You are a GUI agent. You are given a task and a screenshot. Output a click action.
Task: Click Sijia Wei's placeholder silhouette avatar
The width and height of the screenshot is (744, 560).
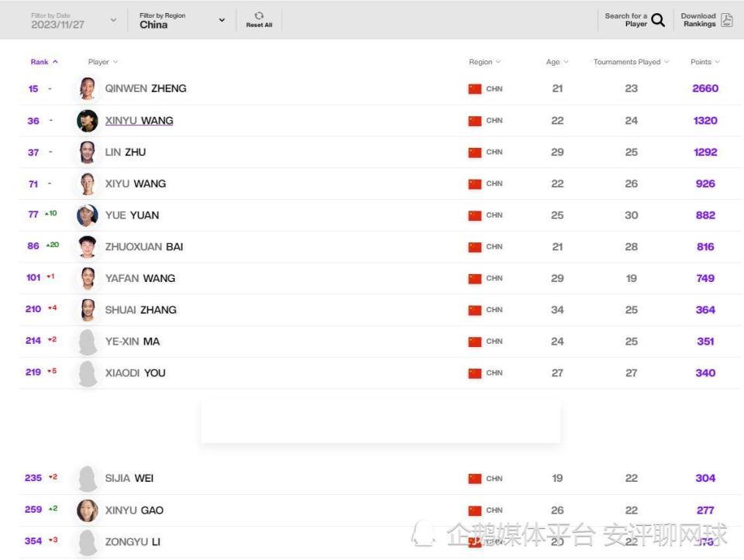coord(88,479)
